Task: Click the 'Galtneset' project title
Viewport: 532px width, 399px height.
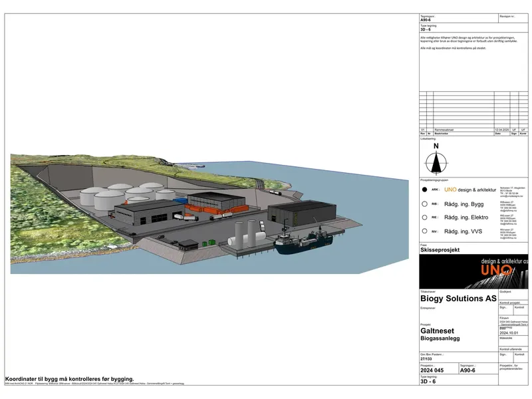Action: [x=437, y=331]
